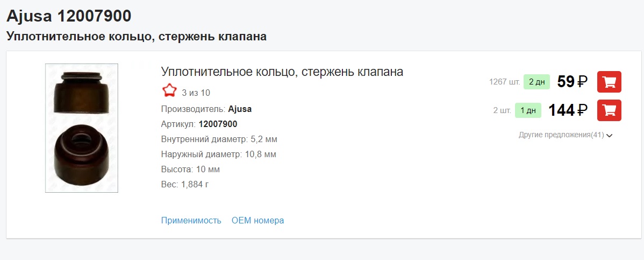Click the Ajusa 12007900 page heading
The image size is (644, 260).
click(x=69, y=16)
